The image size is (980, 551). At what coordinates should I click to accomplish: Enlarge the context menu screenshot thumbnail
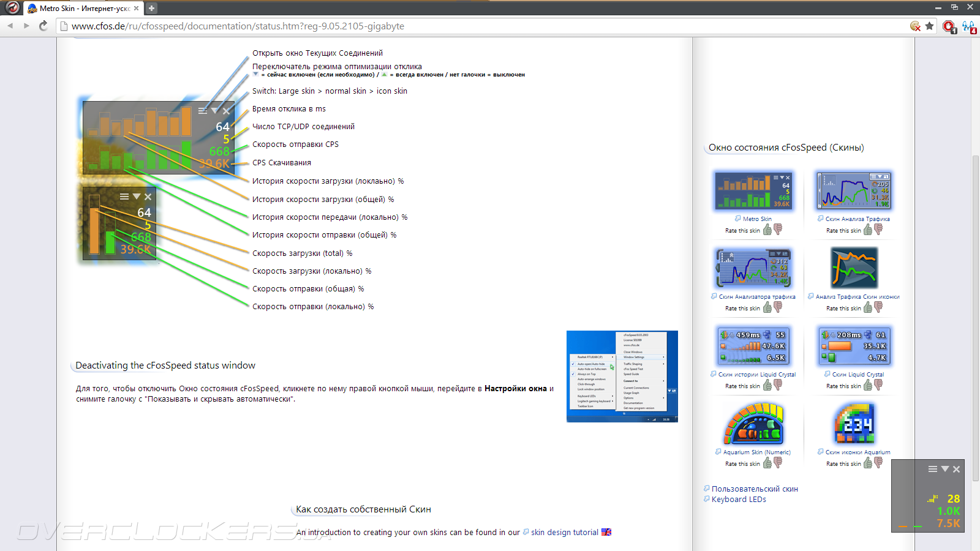622,377
